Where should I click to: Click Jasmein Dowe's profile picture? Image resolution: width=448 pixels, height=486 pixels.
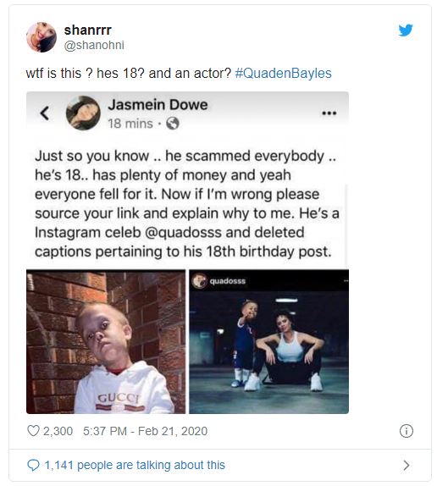point(83,113)
